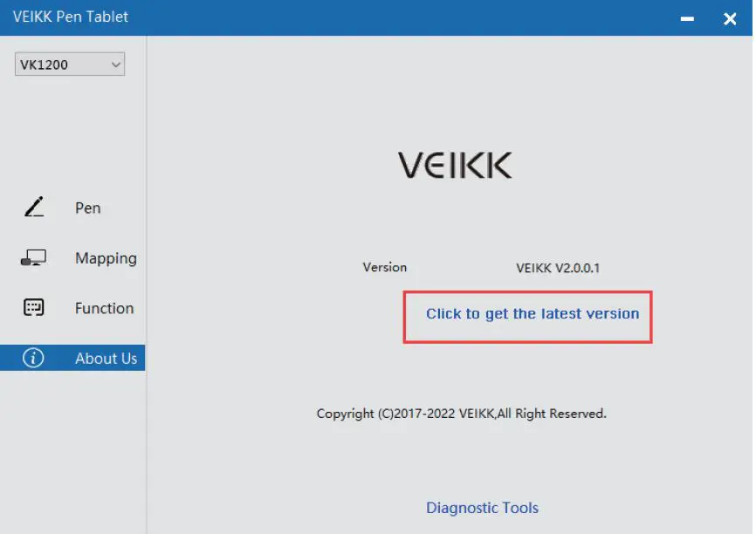Image resolution: width=756 pixels, height=534 pixels.
Task: Click the dropdown arrow next to VK1200
Action: (115, 64)
